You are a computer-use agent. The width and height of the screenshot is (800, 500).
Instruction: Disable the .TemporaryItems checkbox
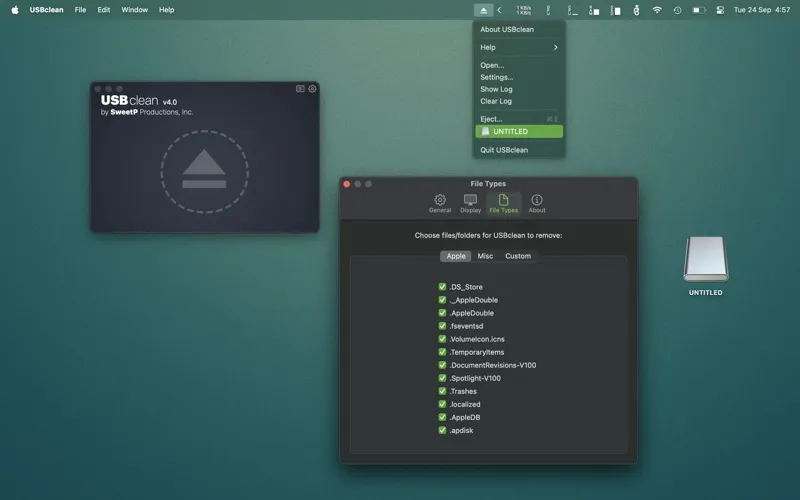(x=442, y=352)
